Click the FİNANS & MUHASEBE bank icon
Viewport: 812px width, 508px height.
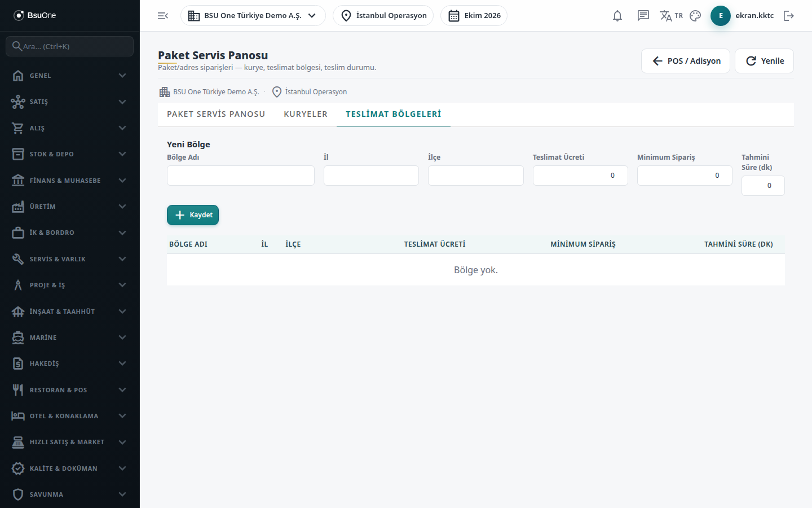[18, 181]
